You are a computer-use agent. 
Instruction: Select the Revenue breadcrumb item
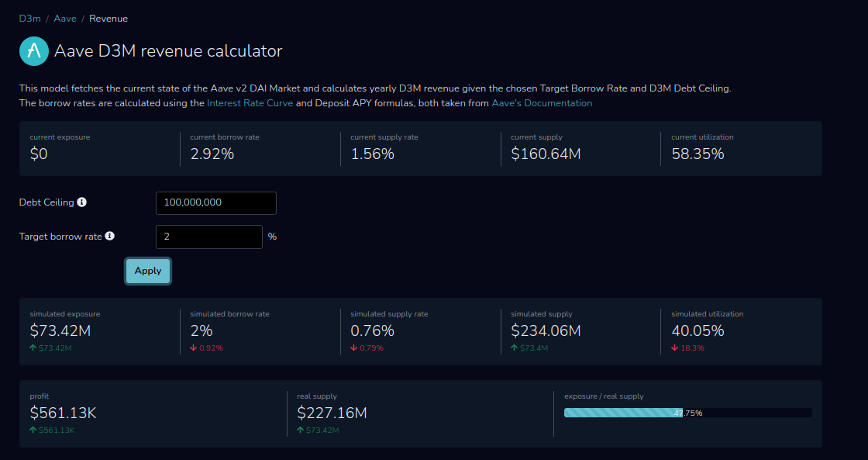(x=108, y=19)
